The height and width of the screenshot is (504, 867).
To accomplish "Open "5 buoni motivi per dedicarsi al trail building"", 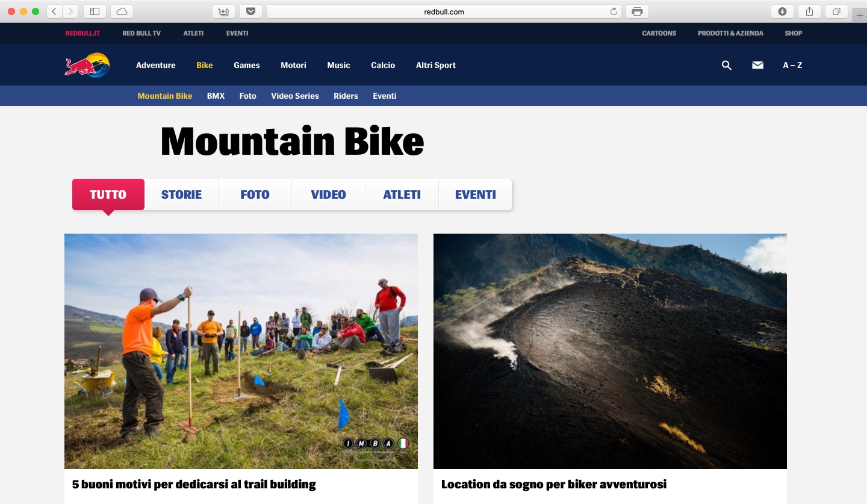I will click(194, 484).
